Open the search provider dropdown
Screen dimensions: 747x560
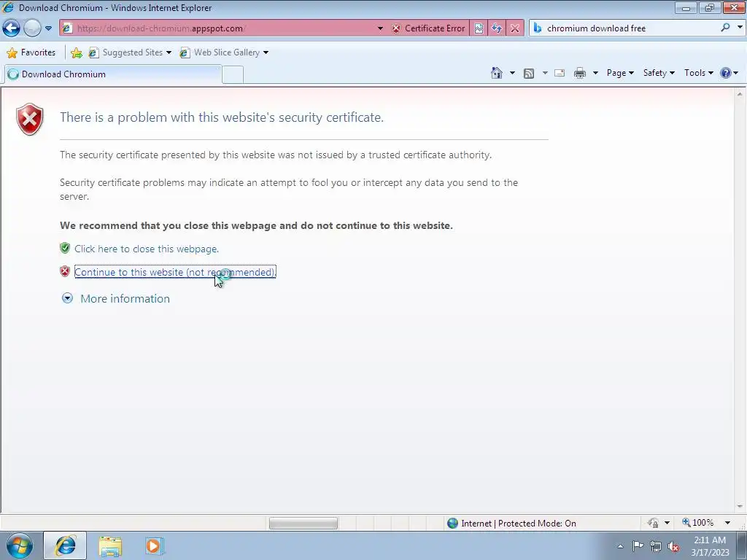[740, 28]
